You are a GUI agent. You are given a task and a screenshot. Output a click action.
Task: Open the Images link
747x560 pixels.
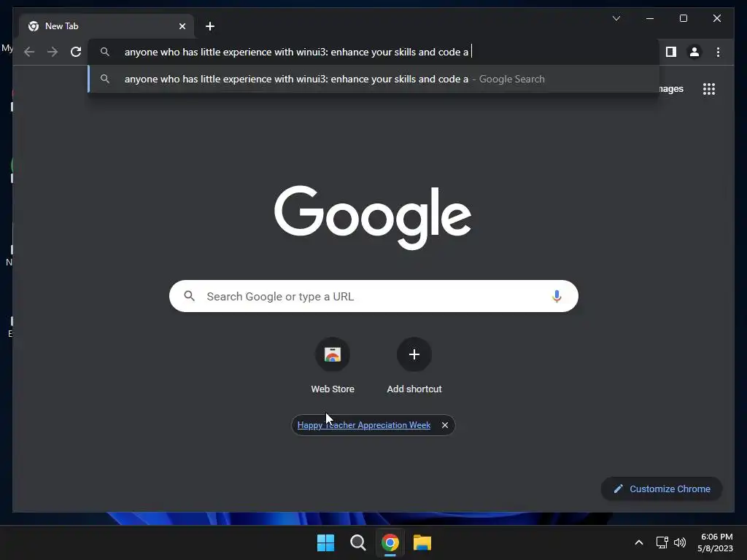pos(671,89)
